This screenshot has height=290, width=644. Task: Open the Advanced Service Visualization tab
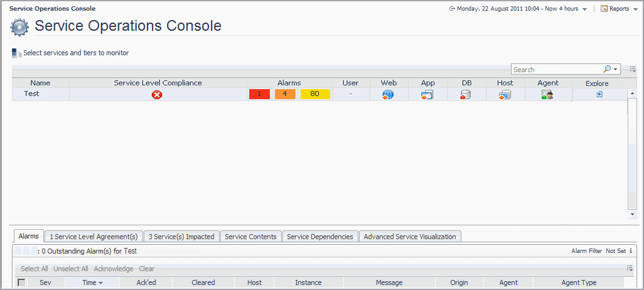coord(410,237)
